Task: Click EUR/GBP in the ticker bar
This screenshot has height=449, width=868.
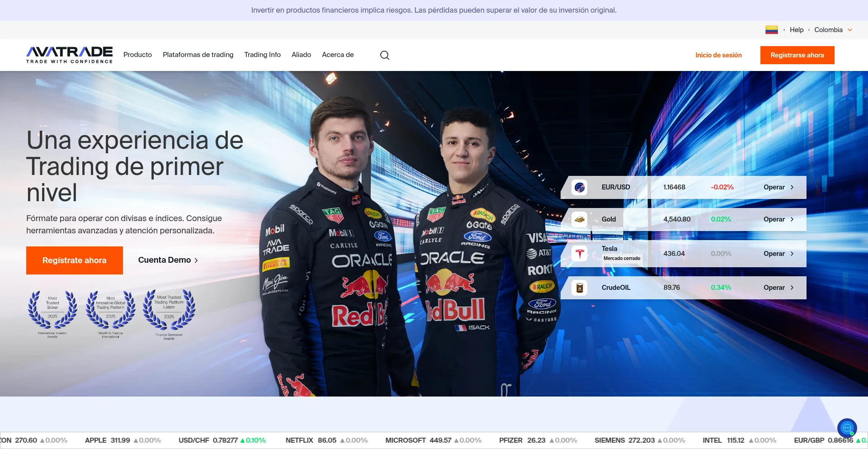Action: pyautogui.click(x=809, y=440)
